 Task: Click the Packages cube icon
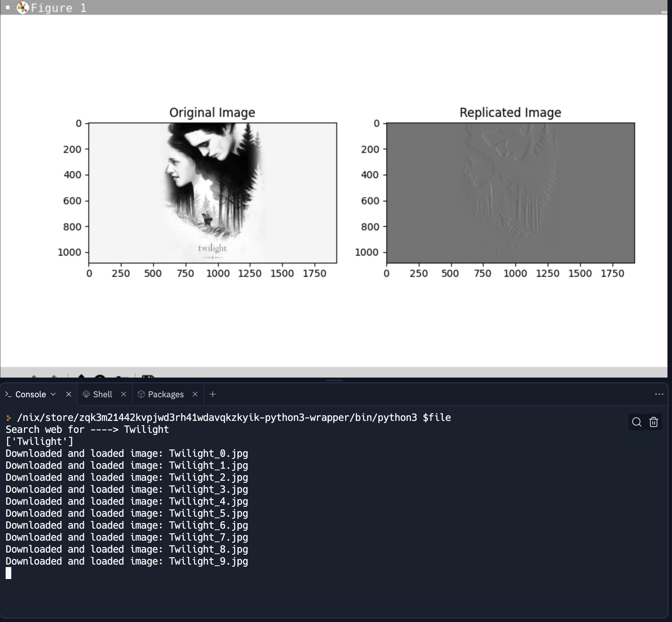[x=141, y=394]
